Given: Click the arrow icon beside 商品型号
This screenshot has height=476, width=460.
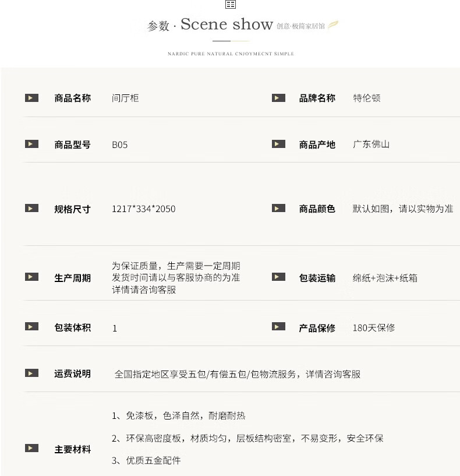Looking at the screenshot, I should tap(31, 144).
